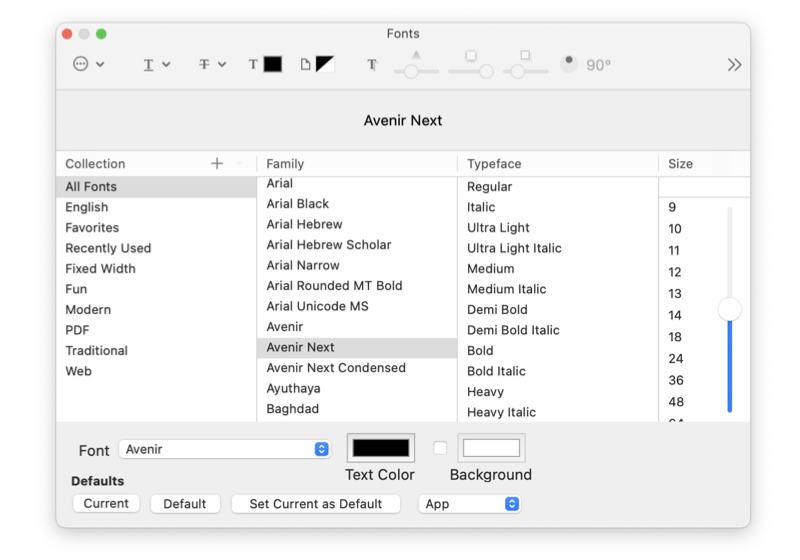Click the strikethrough text icon

point(204,64)
